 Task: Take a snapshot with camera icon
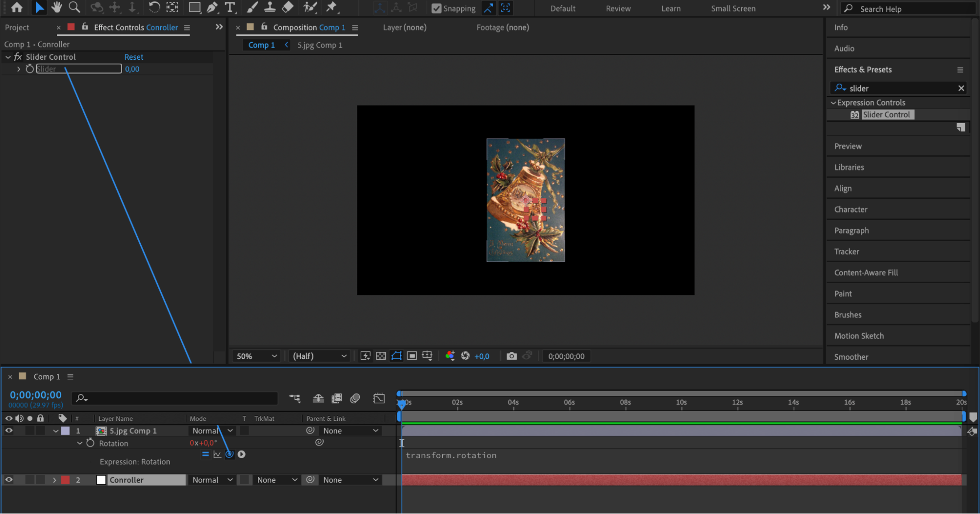click(x=511, y=356)
